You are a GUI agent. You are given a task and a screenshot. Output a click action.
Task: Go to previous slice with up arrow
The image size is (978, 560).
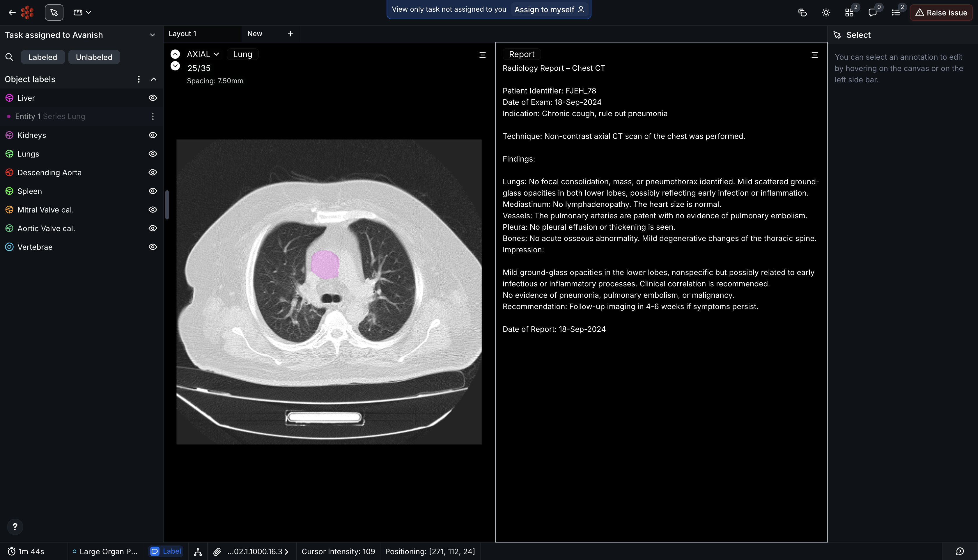pyautogui.click(x=175, y=54)
